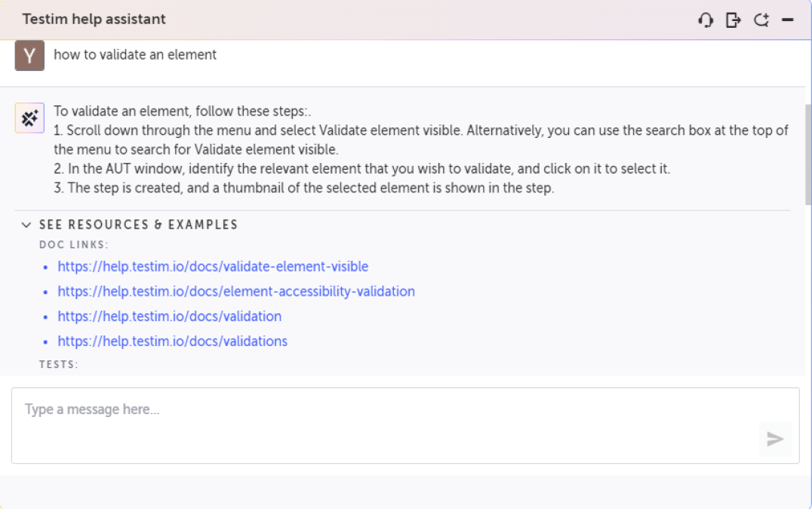Select the "how to validate an element" message

coord(135,55)
